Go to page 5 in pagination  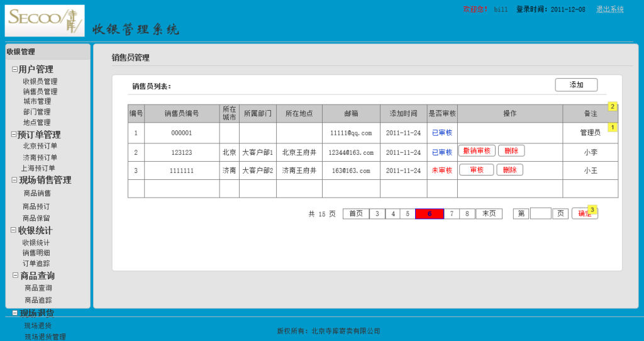click(408, 214)
